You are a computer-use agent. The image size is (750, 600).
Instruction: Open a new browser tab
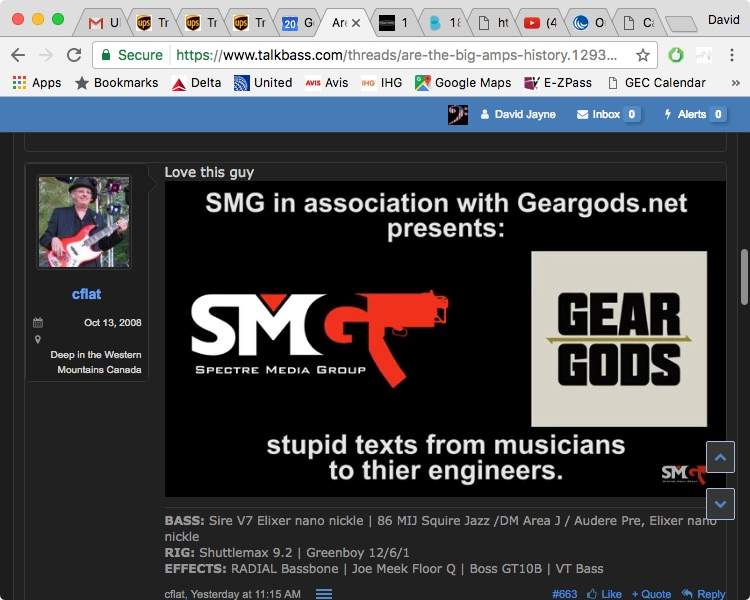pos(681,23)
